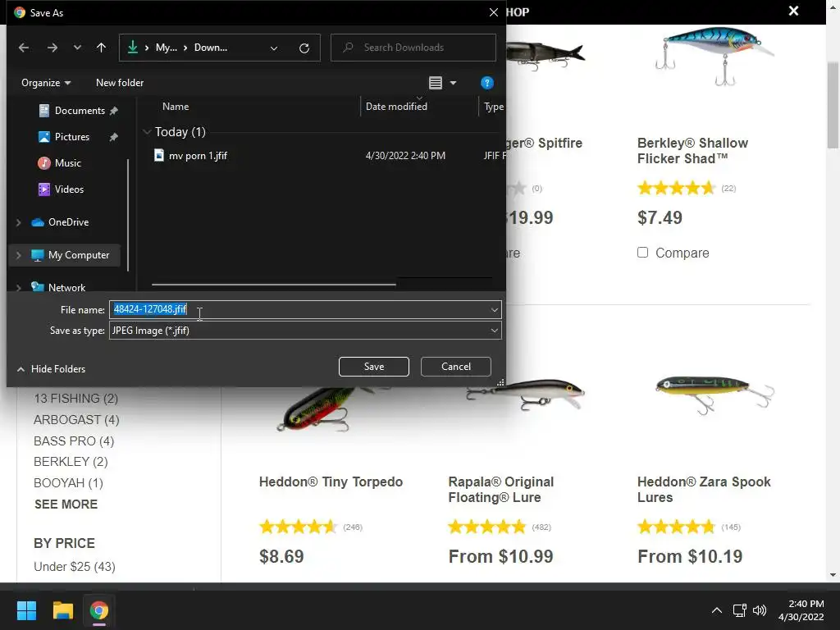Image resolution: width=840 pixels, height=630 pixels.
Task: Go forward in Save As dialog
Action: point(52,48)
